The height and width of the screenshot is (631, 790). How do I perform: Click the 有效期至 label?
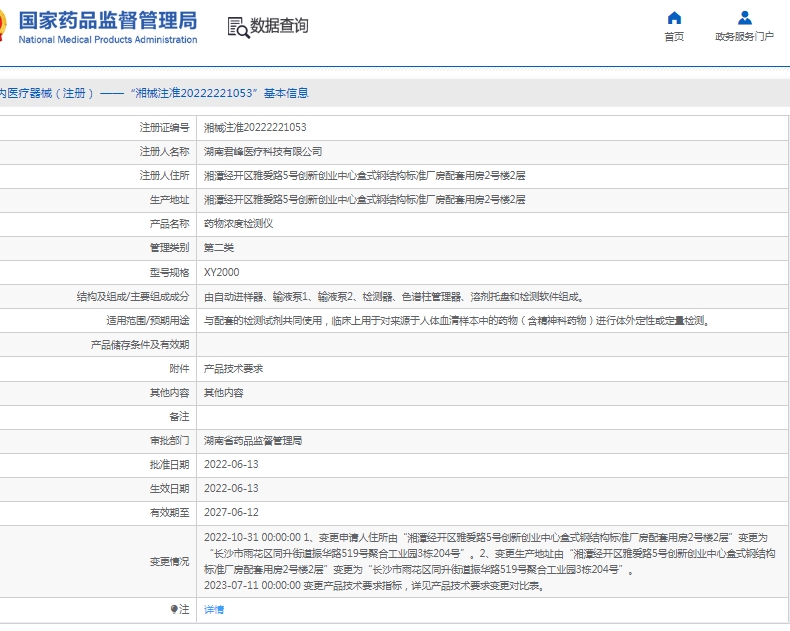[x=169, y=513]
